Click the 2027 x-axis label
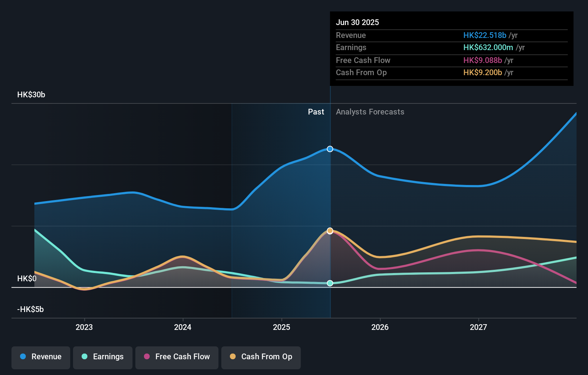The height and width of the screenshot is (375, 588). pos(478,327)
